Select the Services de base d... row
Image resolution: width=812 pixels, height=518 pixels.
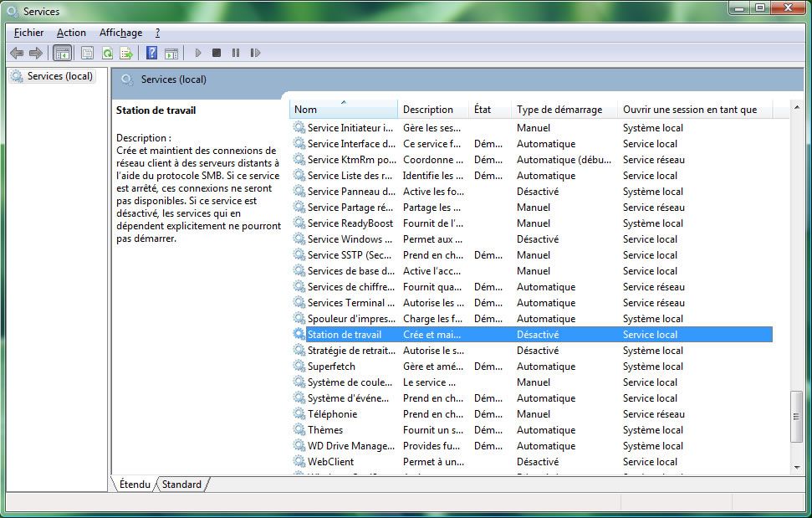531,270
